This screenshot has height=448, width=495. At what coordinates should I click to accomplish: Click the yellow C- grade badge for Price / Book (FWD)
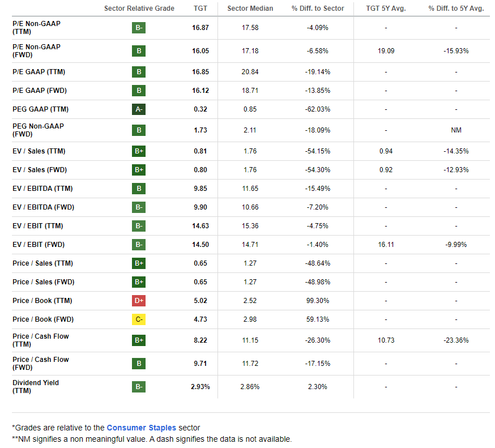(x=139, y=319)
